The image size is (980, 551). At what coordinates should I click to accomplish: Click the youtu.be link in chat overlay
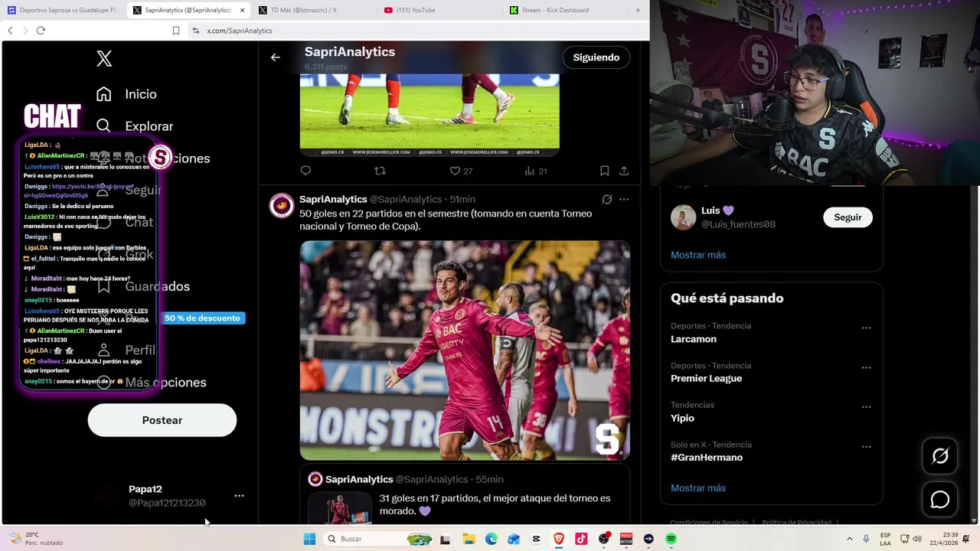tap(80, 191)
